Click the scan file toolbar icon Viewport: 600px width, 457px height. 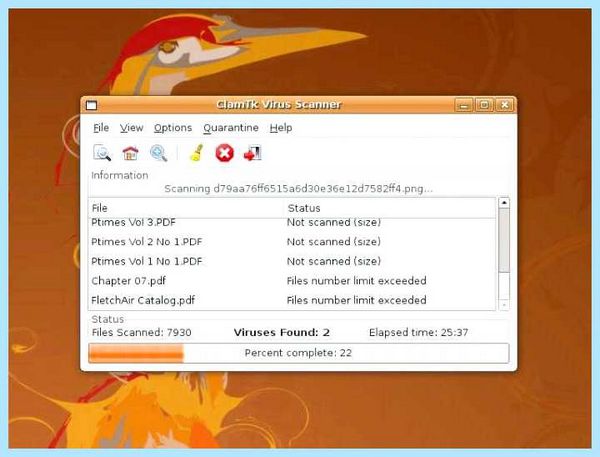tap(102, 153)
